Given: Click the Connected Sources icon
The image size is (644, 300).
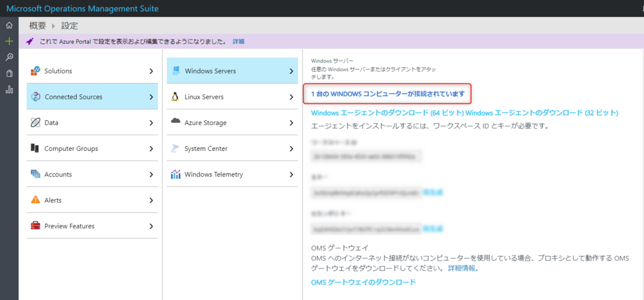Looking at the screenshot, I should click(36, 97).
